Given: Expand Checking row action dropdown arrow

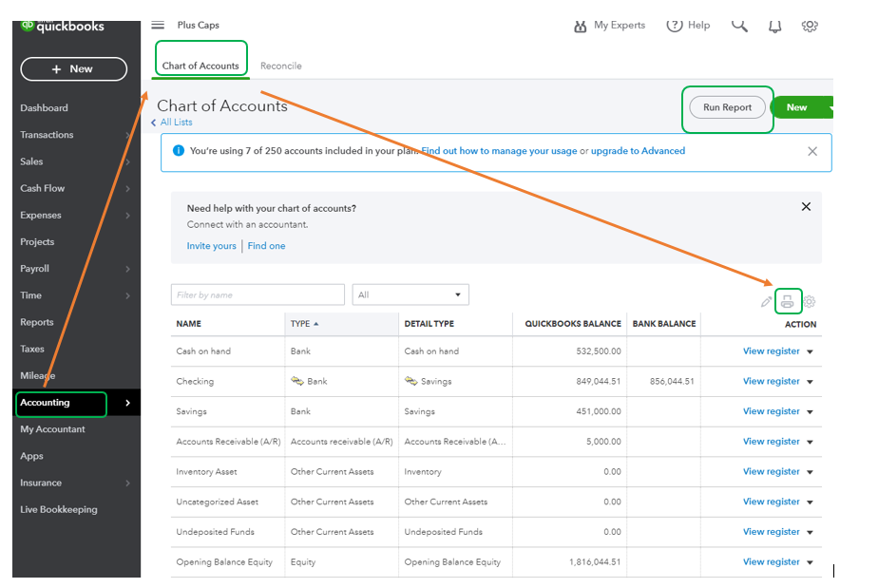Looking at the screenshot, I should 810,382.
